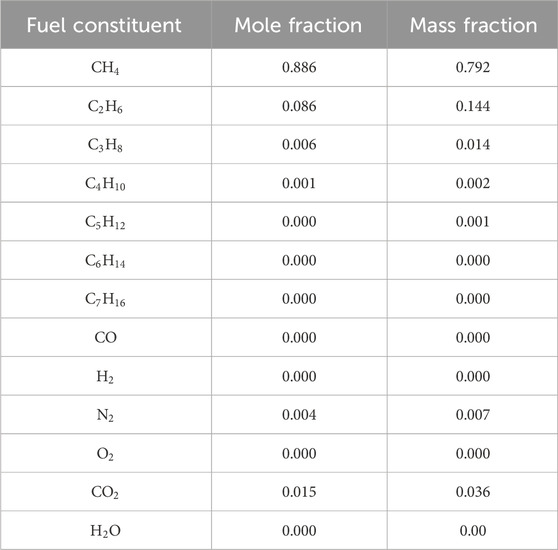The width and height of the screenshot is (558, 550).
Task: Click the CO2 row label
Action: point(105,492)
